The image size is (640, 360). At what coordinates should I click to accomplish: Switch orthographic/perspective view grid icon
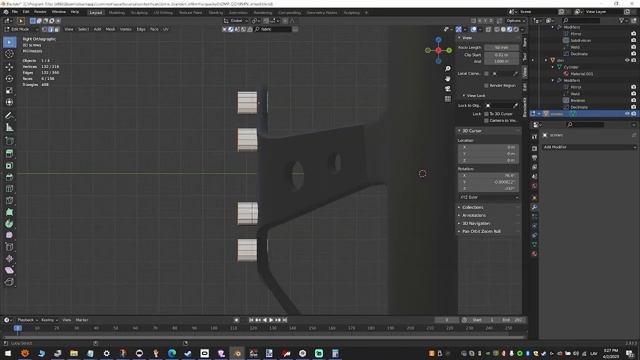click(448, 99)
